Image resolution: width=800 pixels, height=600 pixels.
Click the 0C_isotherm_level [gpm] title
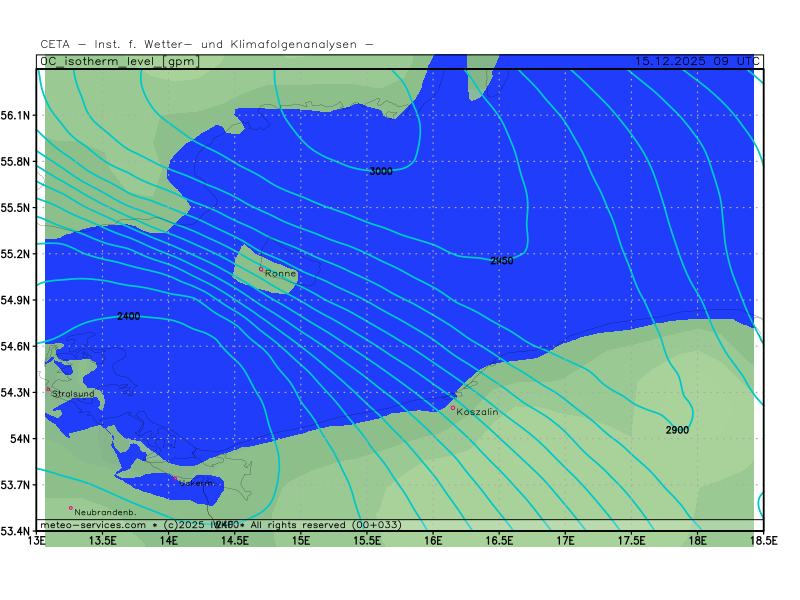click(x=121, y=61)
